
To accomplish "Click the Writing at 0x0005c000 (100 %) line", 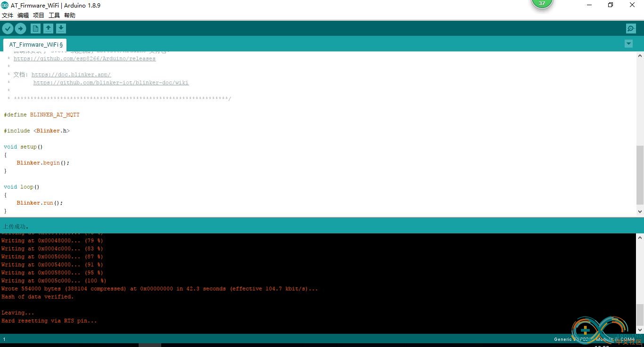I will click(54, 281).
